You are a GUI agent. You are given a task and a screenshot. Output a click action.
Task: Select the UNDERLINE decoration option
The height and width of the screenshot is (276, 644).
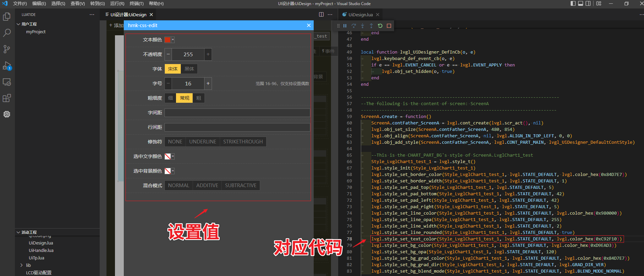[x=202, y=142]
